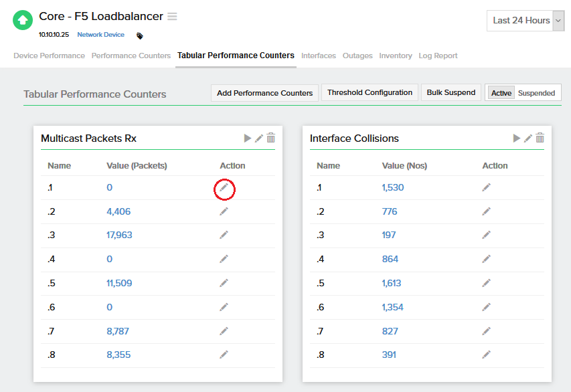This screenshot has width=571, height=392.
Task: Edit row .2 with value 4,406
Action: coord(224,211)
